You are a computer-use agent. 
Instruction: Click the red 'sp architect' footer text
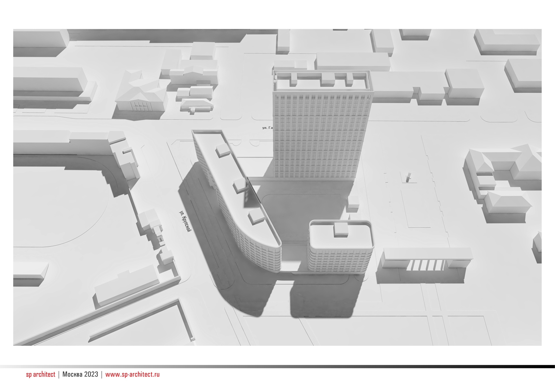coord(41,374)
